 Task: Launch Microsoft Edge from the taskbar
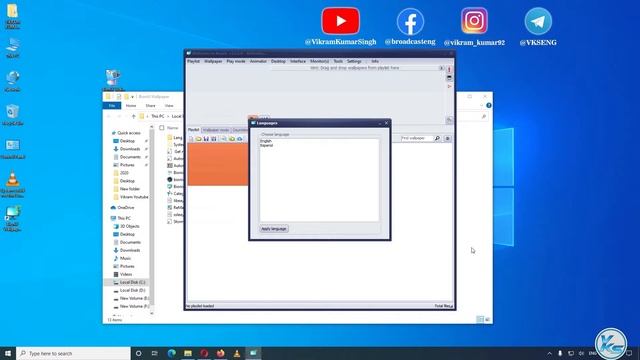[x=171, y=353]
